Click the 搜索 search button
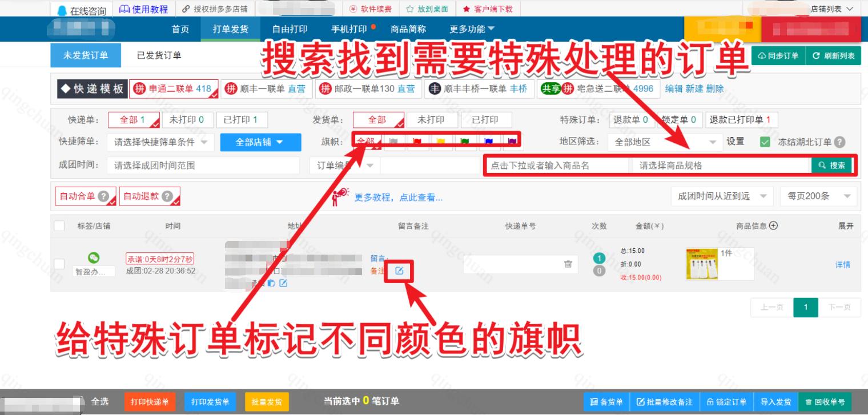 tap(832, 165)
